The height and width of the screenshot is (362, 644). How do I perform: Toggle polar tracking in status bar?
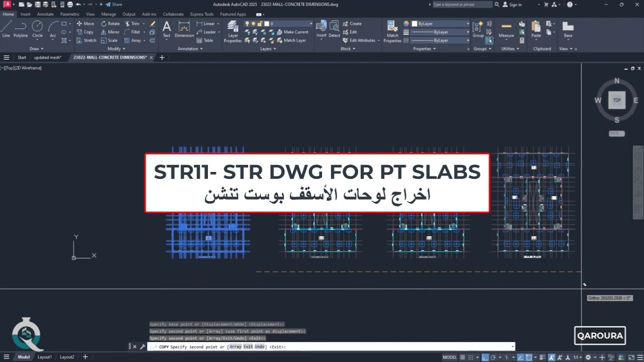click(x=493, y=357)
